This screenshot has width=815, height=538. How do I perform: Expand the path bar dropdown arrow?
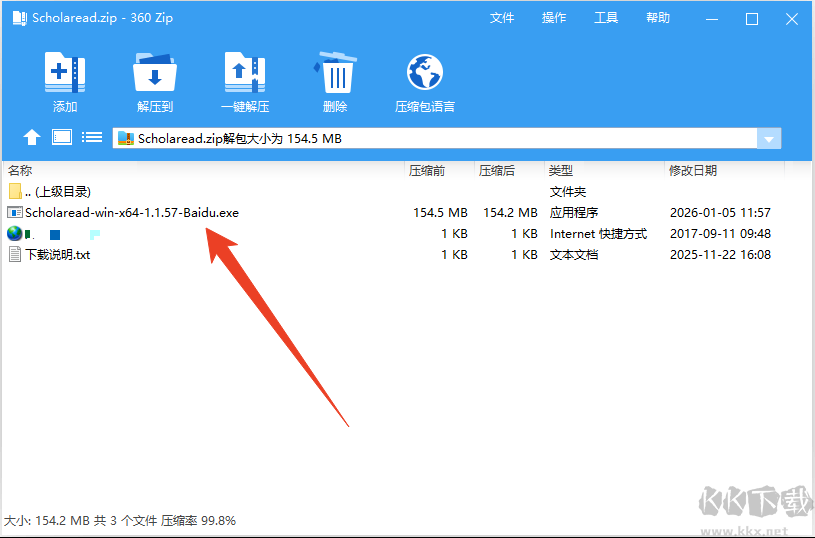(769, 139)
